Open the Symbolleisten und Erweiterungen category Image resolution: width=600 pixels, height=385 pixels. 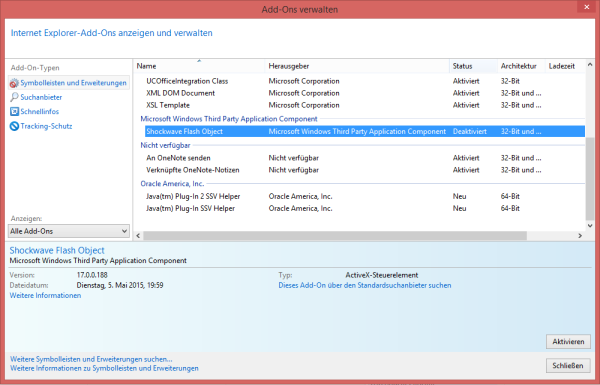click(69, 83)
